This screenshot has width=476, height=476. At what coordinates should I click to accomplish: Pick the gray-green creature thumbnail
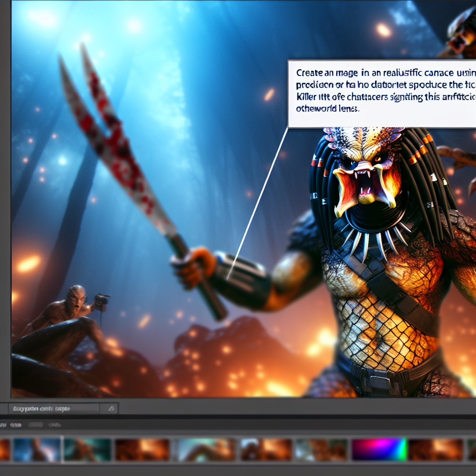(322, 450)
